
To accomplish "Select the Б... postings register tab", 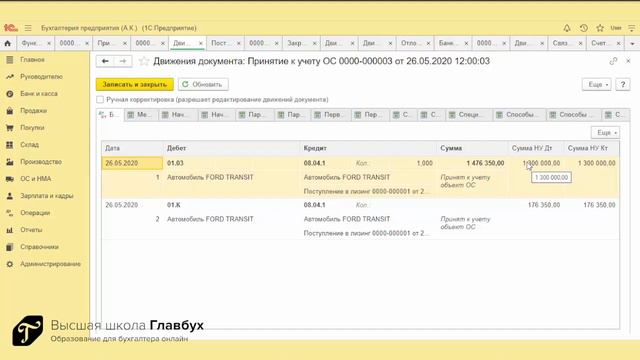I will [109, 115].
